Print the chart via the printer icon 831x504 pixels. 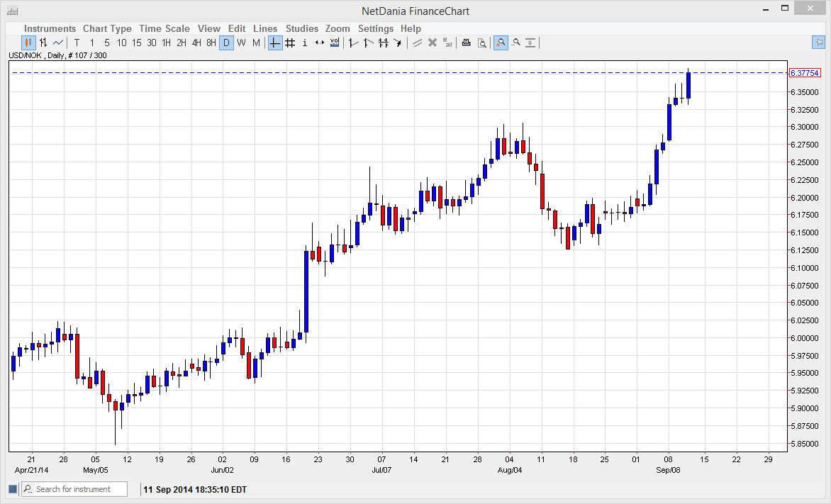[x=467, y=43]
